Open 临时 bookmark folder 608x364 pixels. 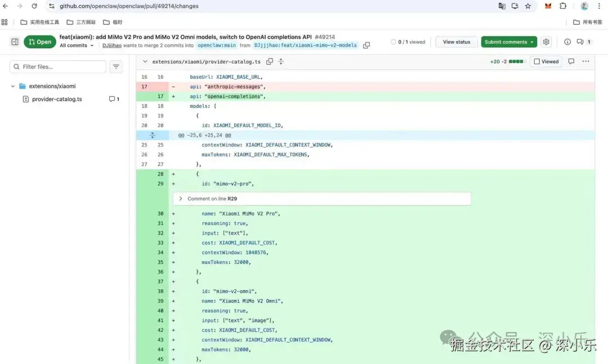pos(113,22)
